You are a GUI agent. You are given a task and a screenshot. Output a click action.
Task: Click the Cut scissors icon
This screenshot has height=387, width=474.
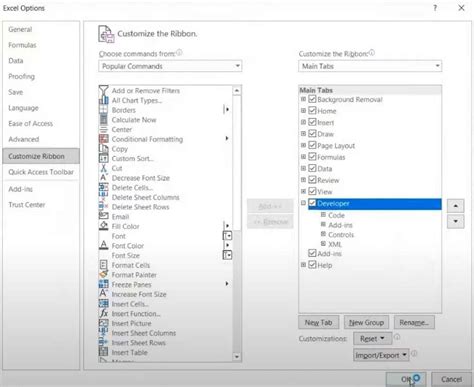point(104,168)
